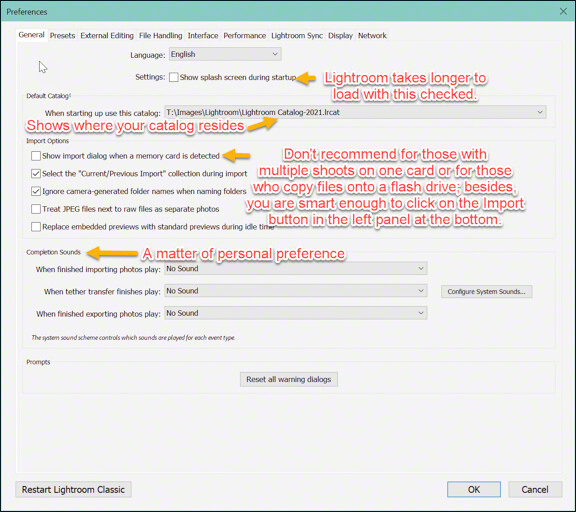Screen dimensions: 576x512
Task: Go to the File Handling tab
Action: 161,36
